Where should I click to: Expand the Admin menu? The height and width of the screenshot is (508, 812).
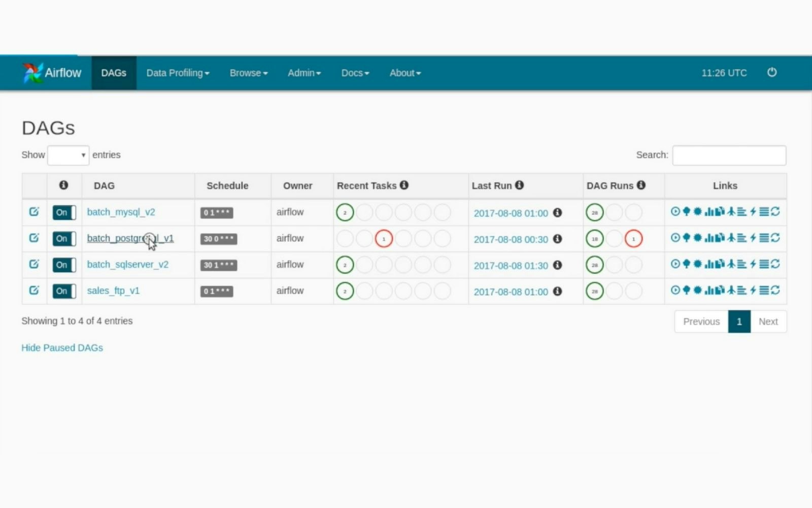pyautogui.click(x=304, y=73)
